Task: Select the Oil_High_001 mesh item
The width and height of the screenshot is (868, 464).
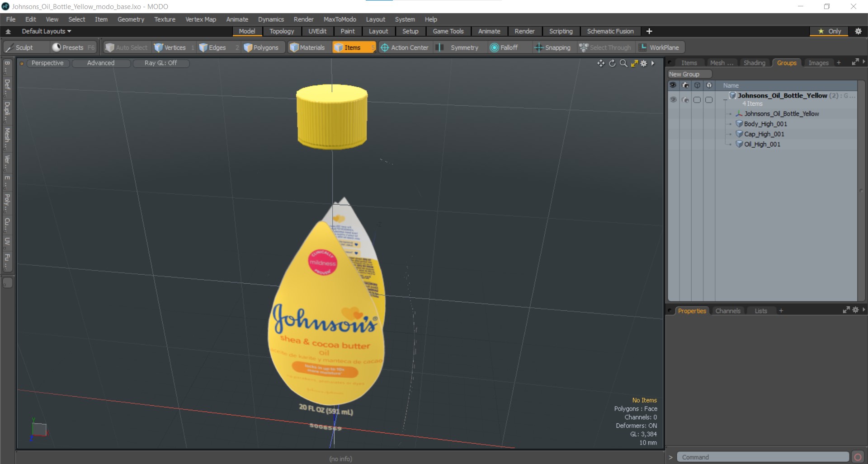Action: coord(762,144)
